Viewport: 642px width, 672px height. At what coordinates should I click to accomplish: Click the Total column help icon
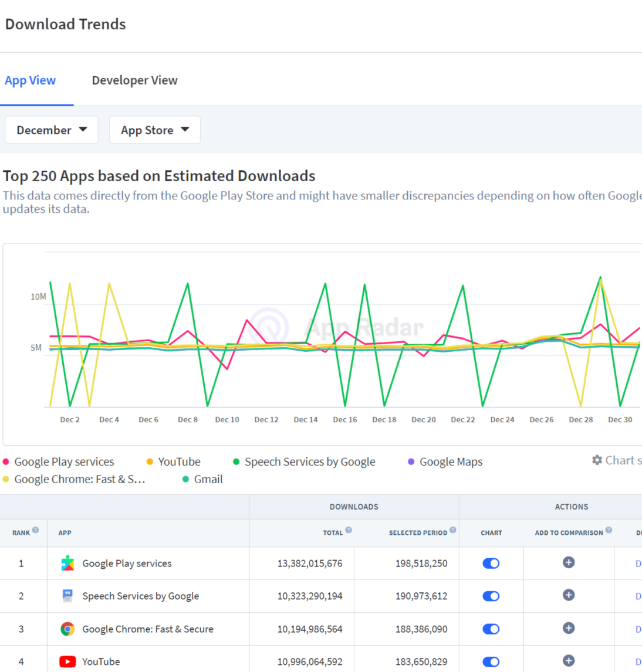coord(349,530)
